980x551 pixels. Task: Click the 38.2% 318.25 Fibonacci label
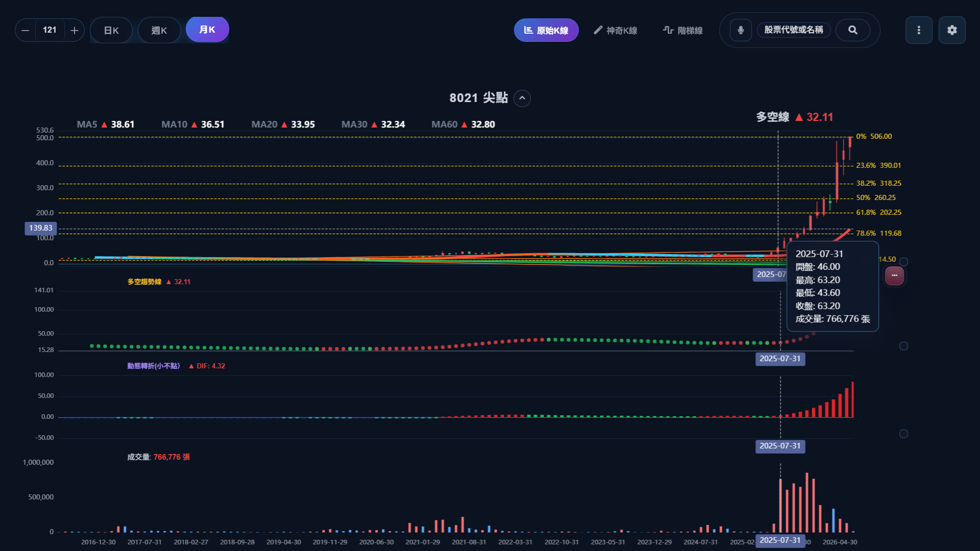coord(879,183)
